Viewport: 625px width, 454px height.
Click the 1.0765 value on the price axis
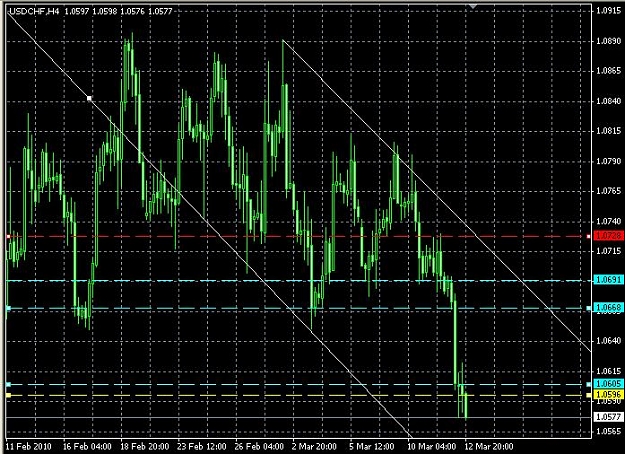click(x=608, y=191)
